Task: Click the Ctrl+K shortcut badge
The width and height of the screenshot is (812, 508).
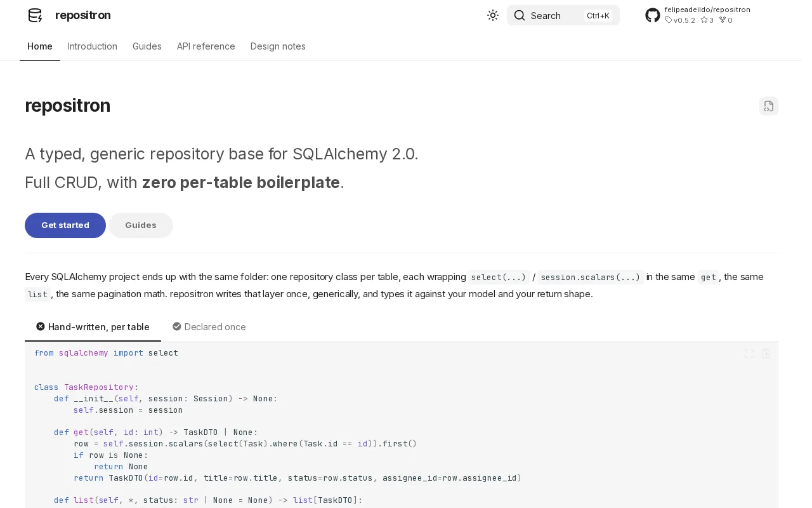Action: click(x=598, y=15)
